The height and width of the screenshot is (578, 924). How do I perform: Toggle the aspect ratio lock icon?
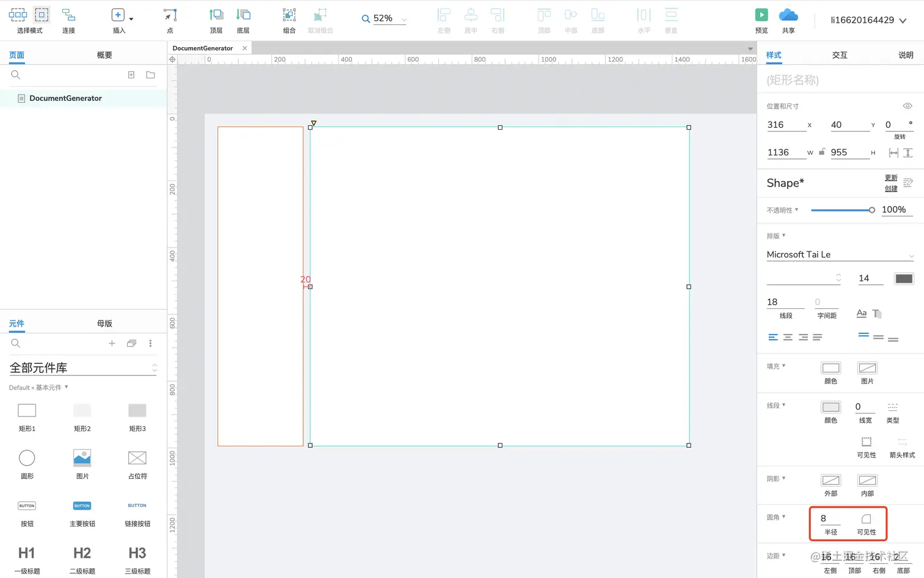(x=822, y=152)
